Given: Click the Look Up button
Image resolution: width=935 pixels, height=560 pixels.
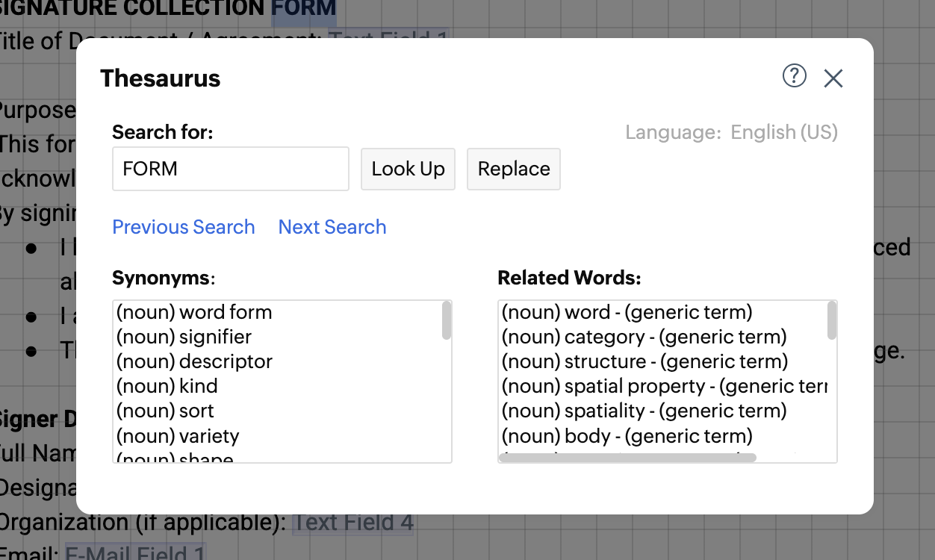Looking at the screenshot, I should click(408, 169).
